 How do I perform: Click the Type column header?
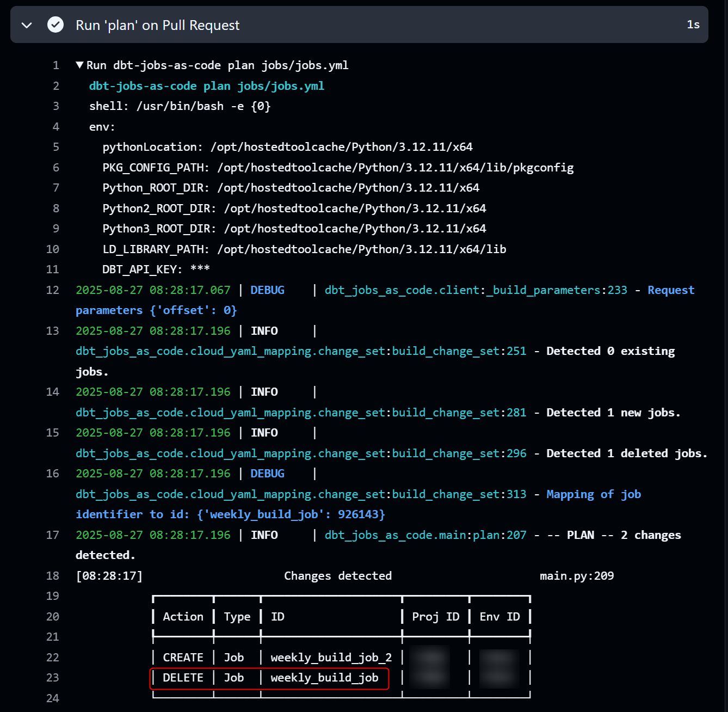point(237,617)
